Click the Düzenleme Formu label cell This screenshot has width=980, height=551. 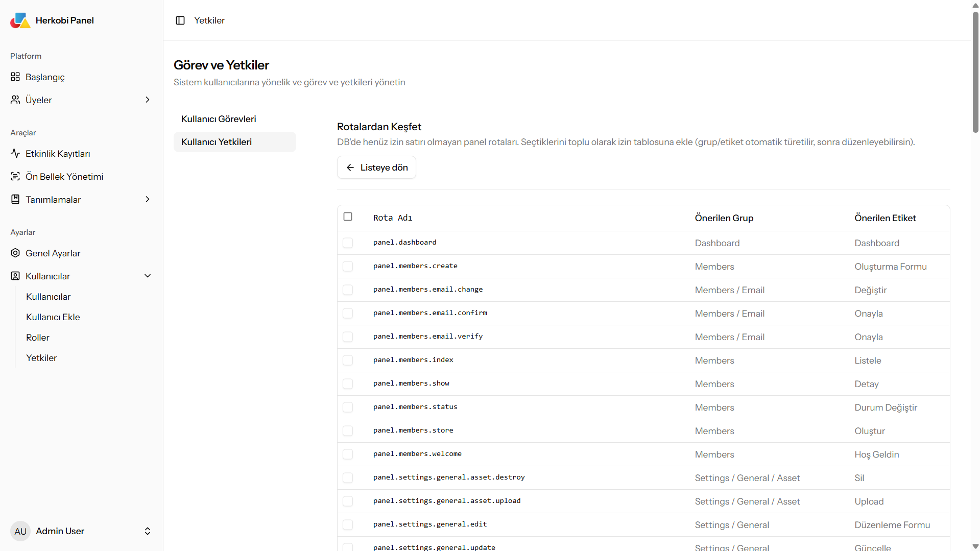click(892, 525)
